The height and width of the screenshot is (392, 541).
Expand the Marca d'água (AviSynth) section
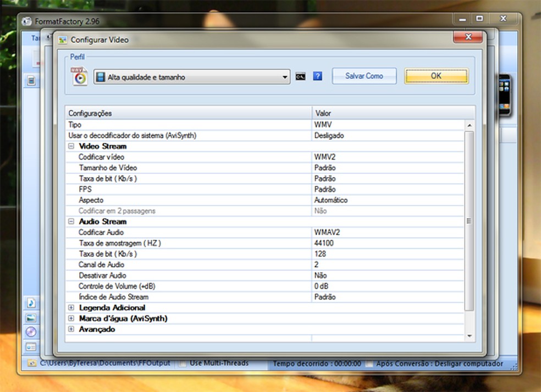point(71,318)
